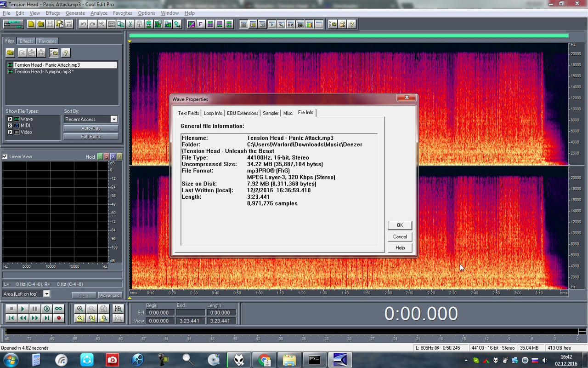Uncheck the Linear View checkbox

5,156
